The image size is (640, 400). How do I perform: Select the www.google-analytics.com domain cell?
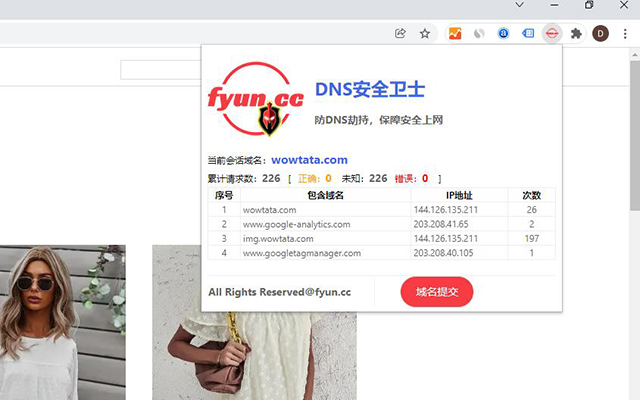pos(296,224)
